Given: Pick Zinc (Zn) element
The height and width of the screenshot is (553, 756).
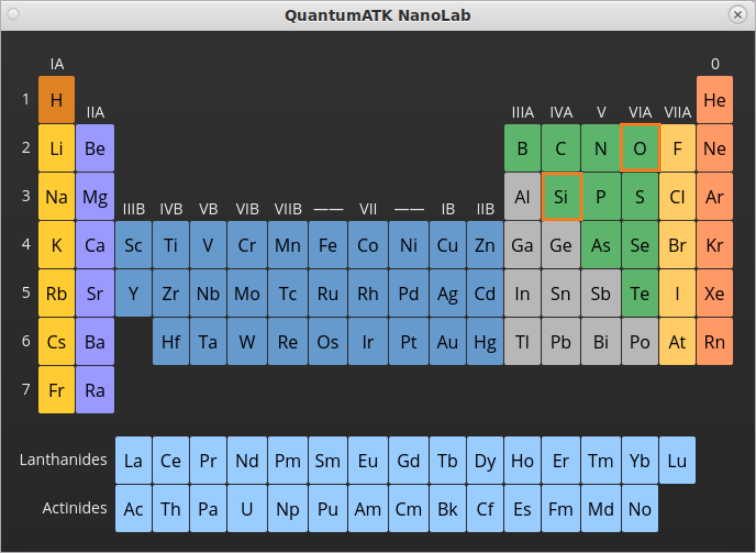Looking at the screenshot, I should [x=485, y=245].
